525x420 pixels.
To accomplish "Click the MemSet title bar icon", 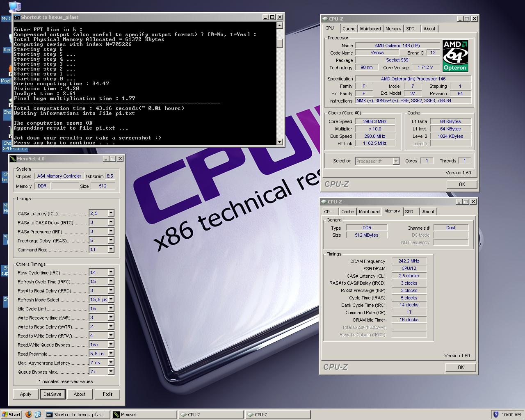I will coord(13,159).
